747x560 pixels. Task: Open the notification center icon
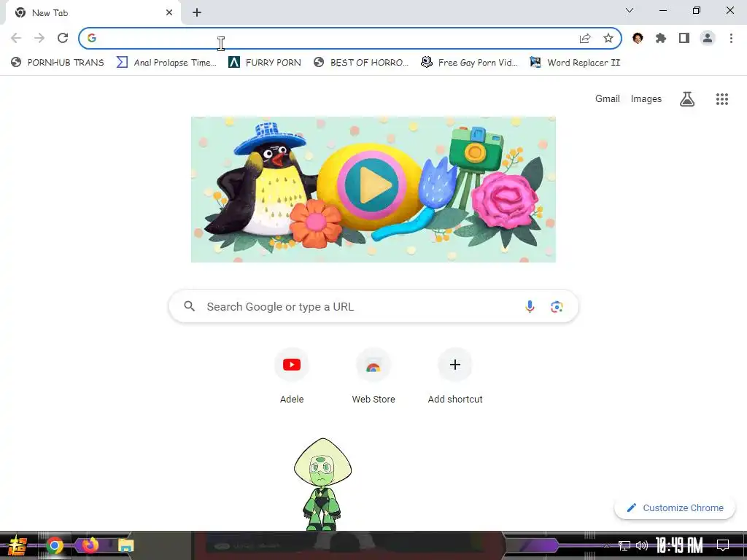point(723,545)
